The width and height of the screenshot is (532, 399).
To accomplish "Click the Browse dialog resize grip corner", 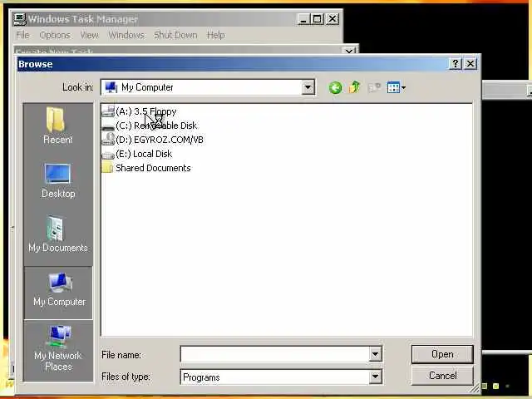I will (475, 388).
